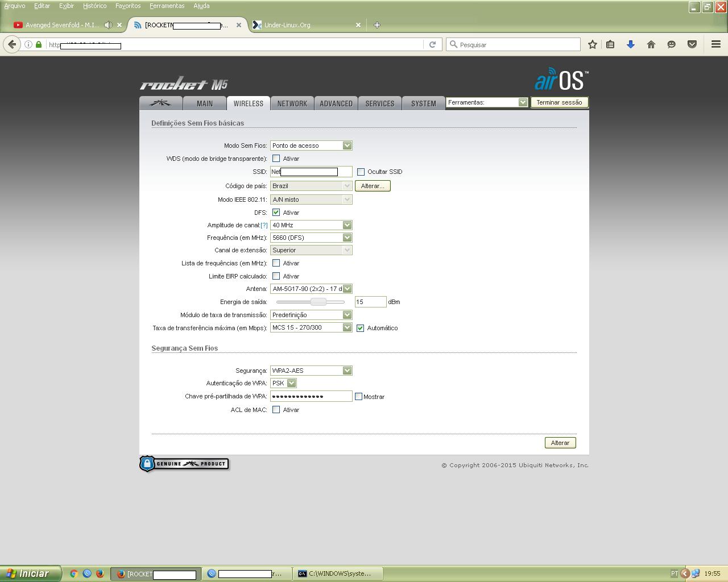Enable the Lista de frequências checkbox
Screen dimensions: 728x582
276,263
